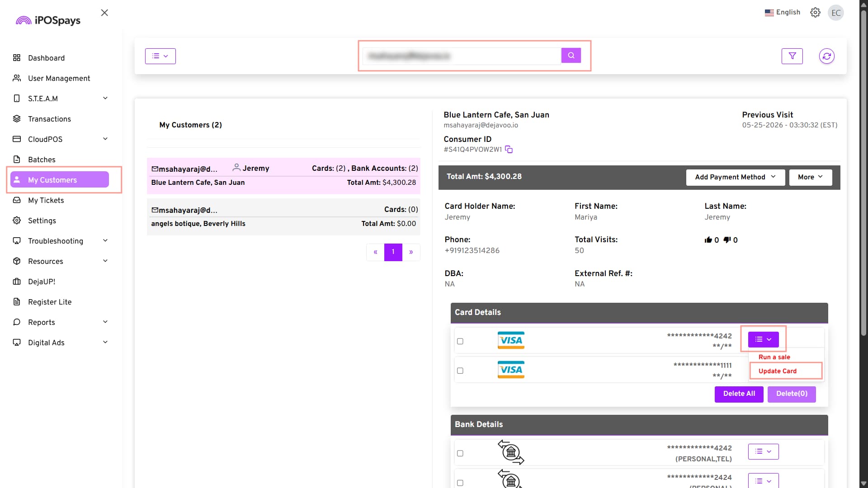Image resolution: width=868 pixels, height=488 pixels.
Task: Click the customer search input field
Action: click(462, 56)
